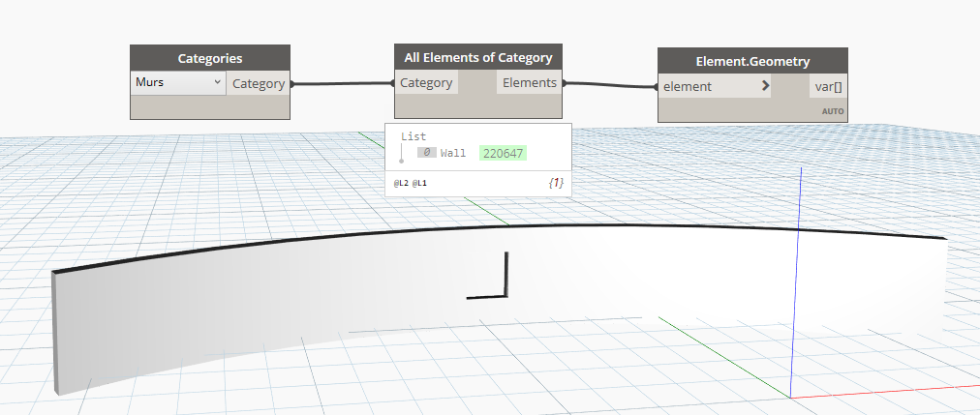Click the Category input port

pyautogui.click(x=426, y=82)
